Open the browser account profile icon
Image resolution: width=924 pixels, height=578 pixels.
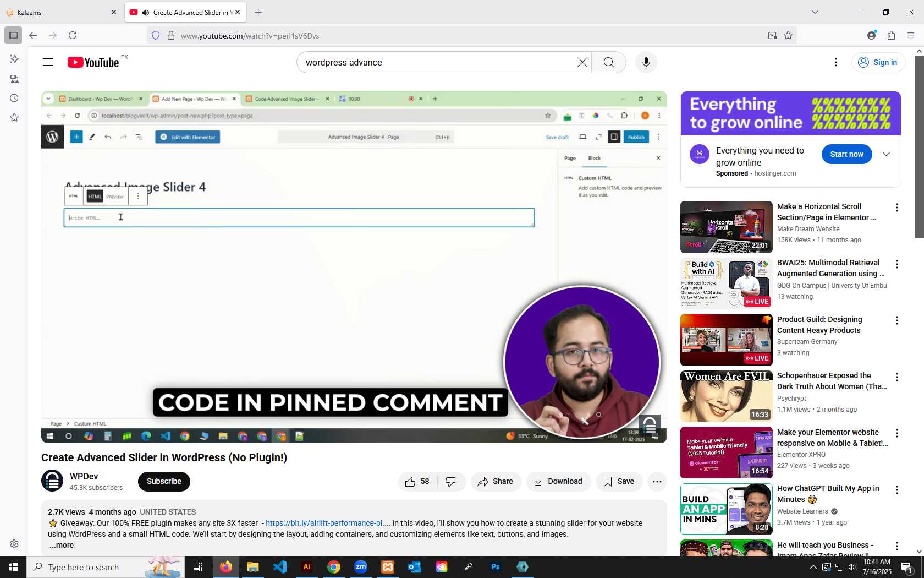[x=871, y=35]
